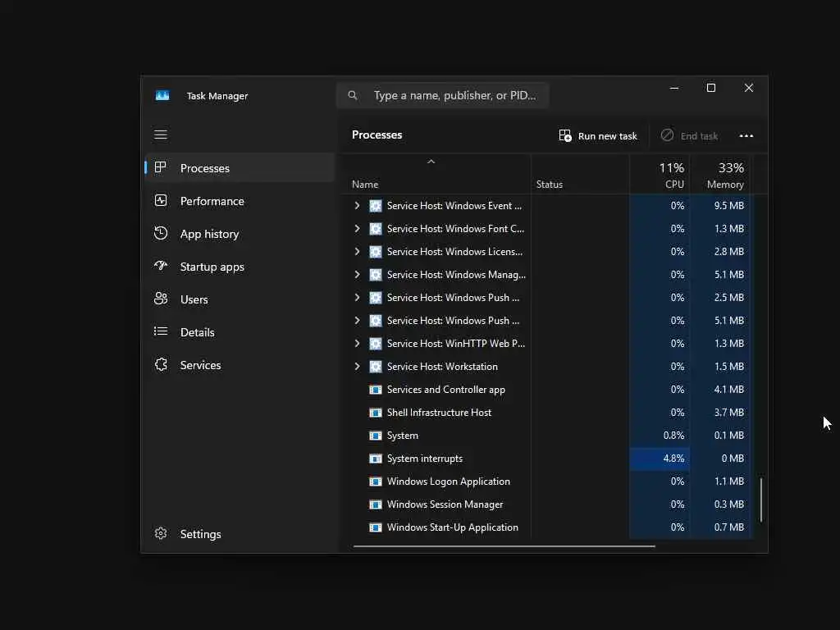
Task: Minimize the Task Manager window
Action: pyautogui.click(x=674, y=88)
